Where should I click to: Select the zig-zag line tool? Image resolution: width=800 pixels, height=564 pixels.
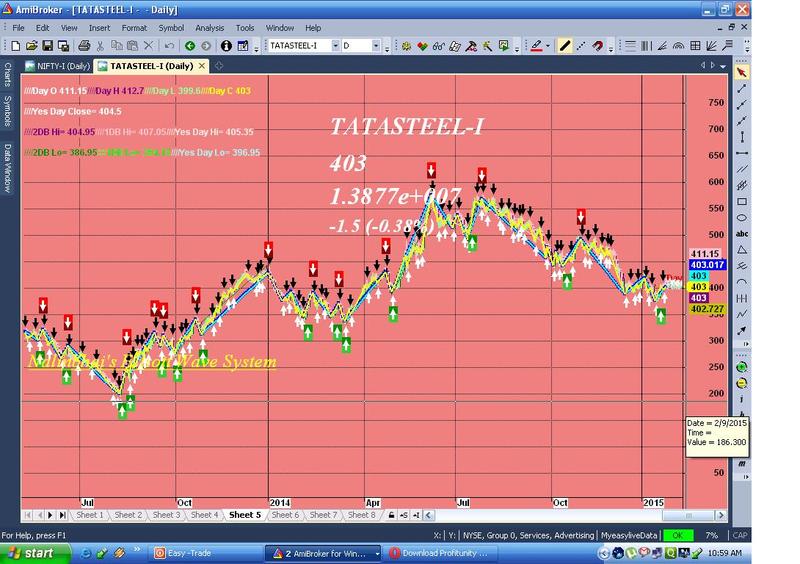tap(742, 314)
